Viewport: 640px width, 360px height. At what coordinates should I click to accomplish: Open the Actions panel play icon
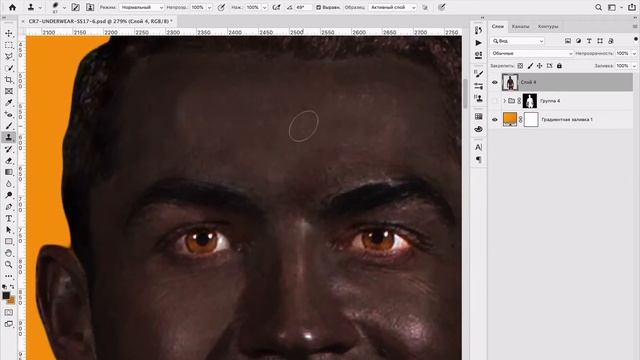pos(478,42)
